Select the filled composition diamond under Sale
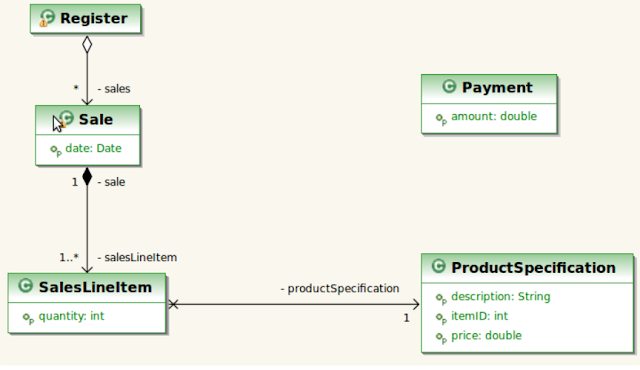The image size is (640, 370). [87, 176]
